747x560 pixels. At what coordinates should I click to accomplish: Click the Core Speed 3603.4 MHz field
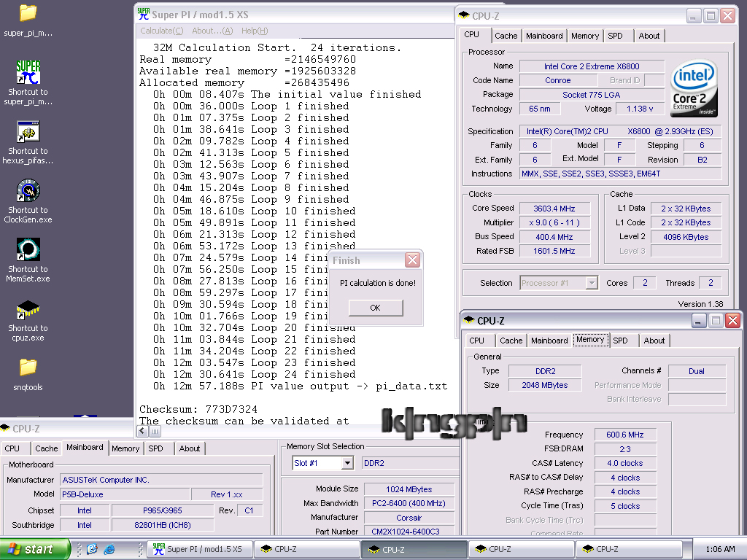(554, 209)
